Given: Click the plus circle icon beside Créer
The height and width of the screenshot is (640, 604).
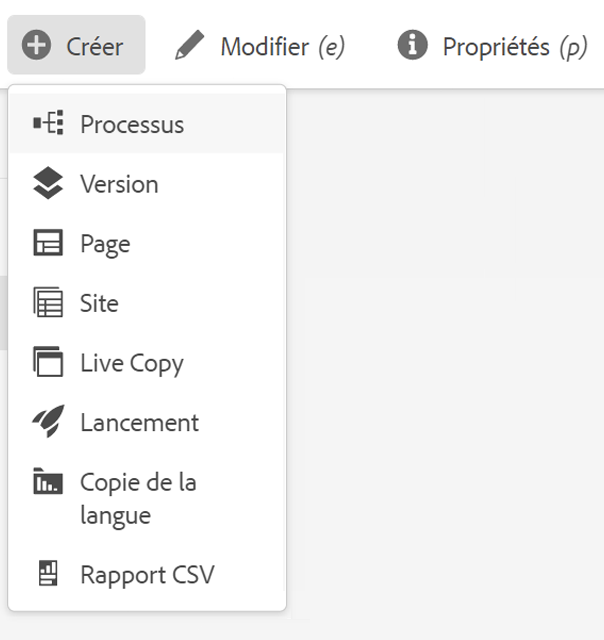Looking at the screenshot, I should click(x=36, y=46).
